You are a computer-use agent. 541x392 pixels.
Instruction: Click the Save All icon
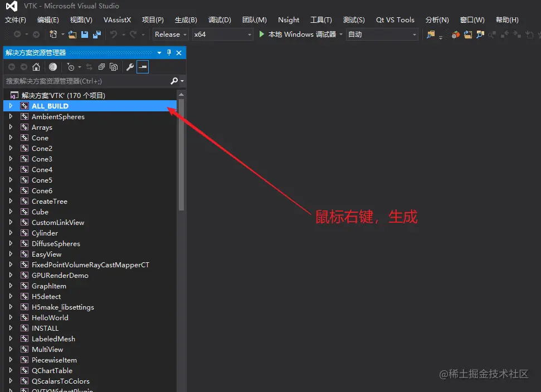click(x=97, y=34)
